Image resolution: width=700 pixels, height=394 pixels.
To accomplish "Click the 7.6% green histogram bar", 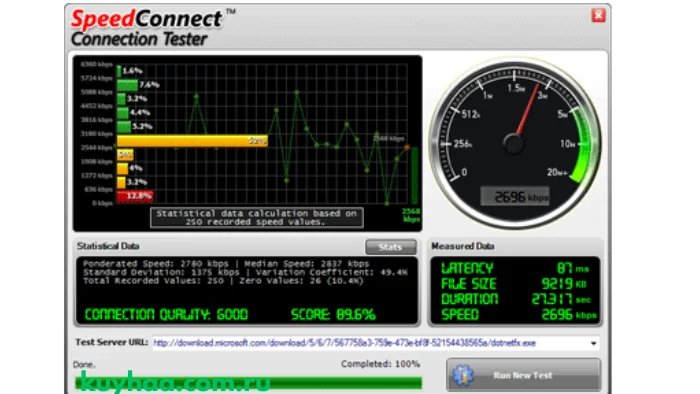I will [128, 85].
